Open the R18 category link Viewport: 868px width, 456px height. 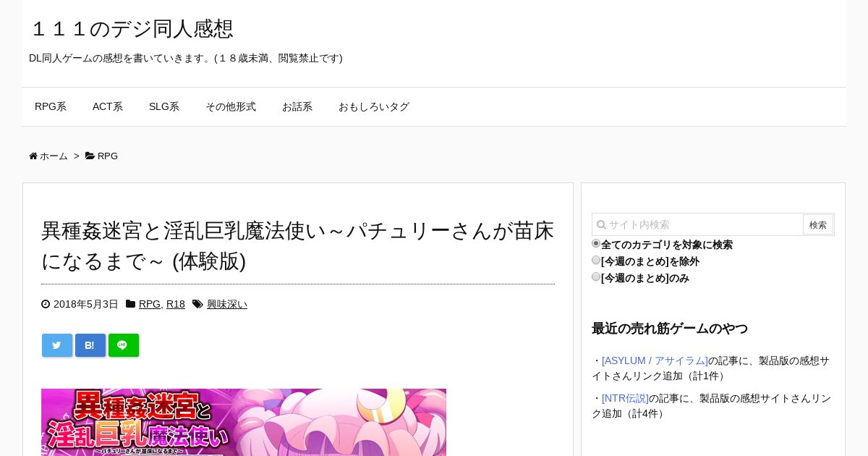pos(176,305)
